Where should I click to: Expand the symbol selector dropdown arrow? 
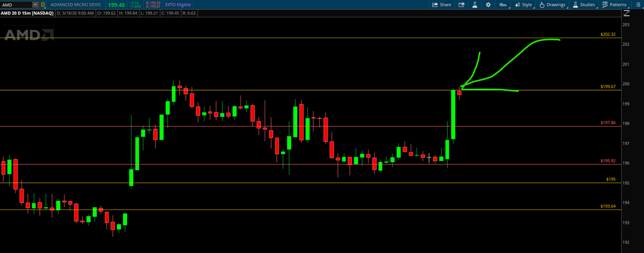coord(35,4)
